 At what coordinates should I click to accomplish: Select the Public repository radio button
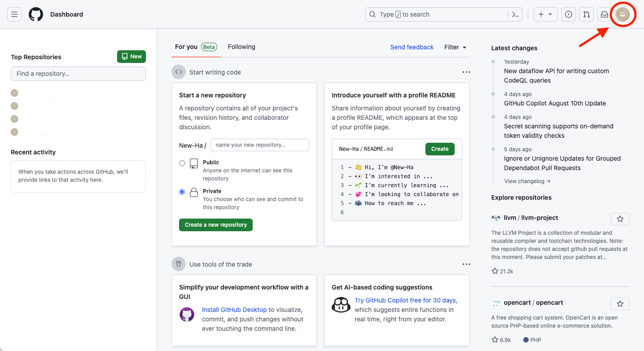(182, 163)
